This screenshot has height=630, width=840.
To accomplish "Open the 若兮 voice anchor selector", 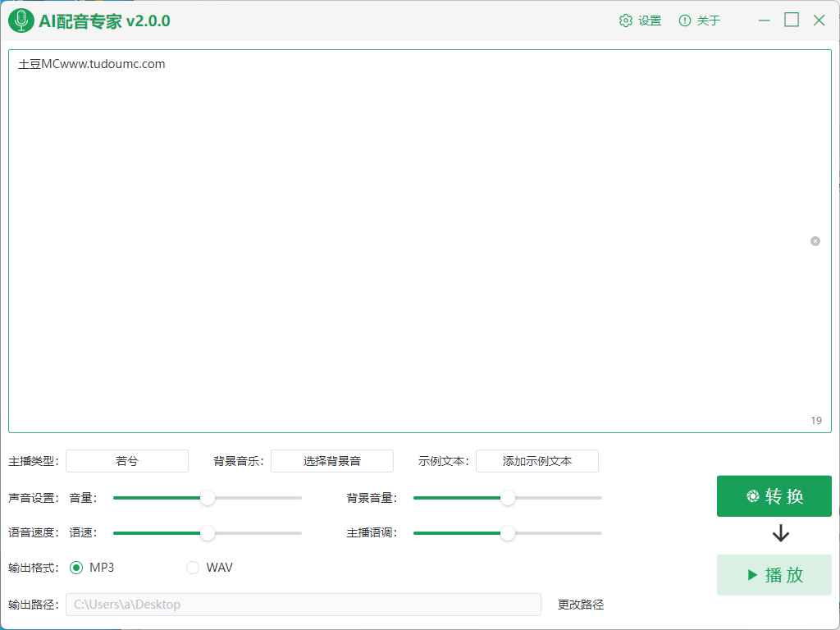I will point(127,461).
